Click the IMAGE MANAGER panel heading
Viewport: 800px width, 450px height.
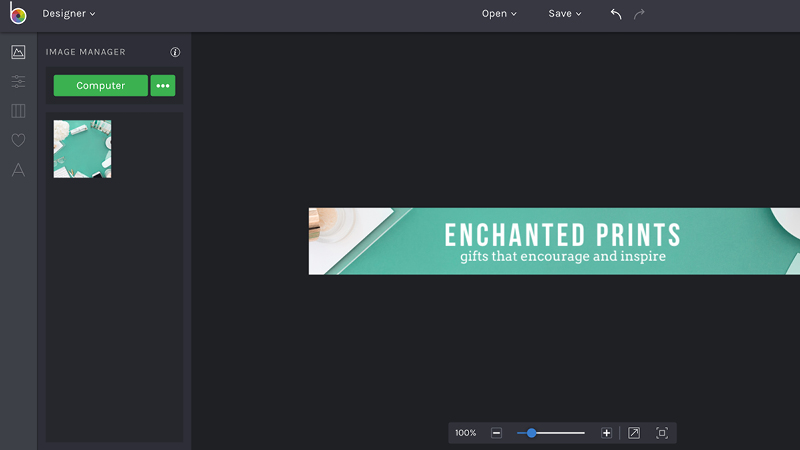[86, 52]
